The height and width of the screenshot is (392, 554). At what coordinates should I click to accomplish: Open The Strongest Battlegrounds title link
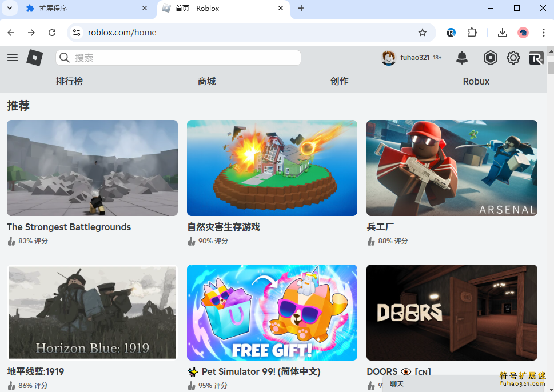(69, 227)
